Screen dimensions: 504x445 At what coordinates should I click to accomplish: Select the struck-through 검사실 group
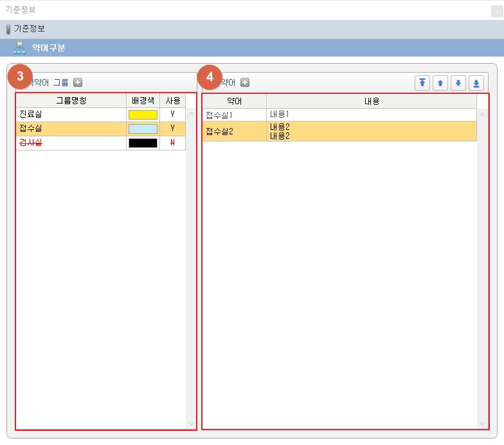(71, 143)
